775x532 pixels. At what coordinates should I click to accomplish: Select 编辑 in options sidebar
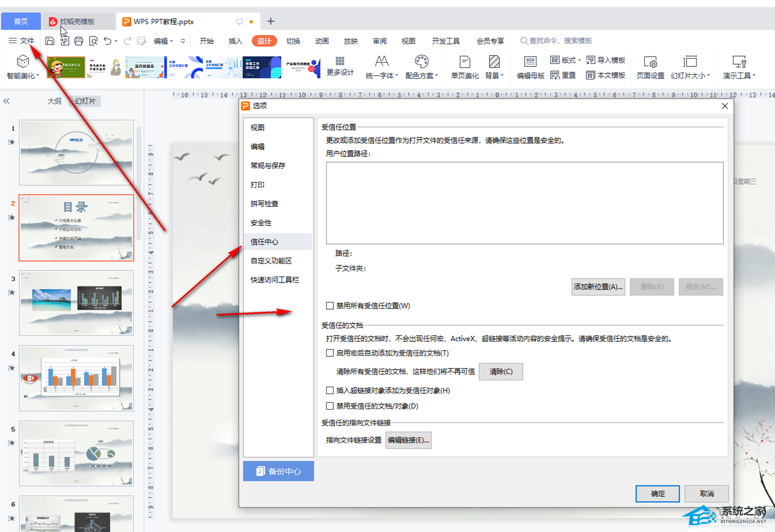(278, 147)
